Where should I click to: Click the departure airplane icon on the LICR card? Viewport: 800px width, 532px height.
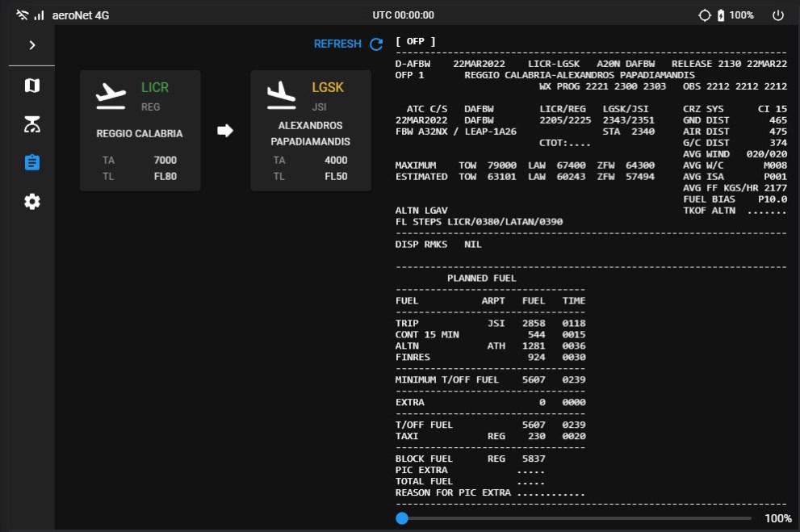[111, 94]
